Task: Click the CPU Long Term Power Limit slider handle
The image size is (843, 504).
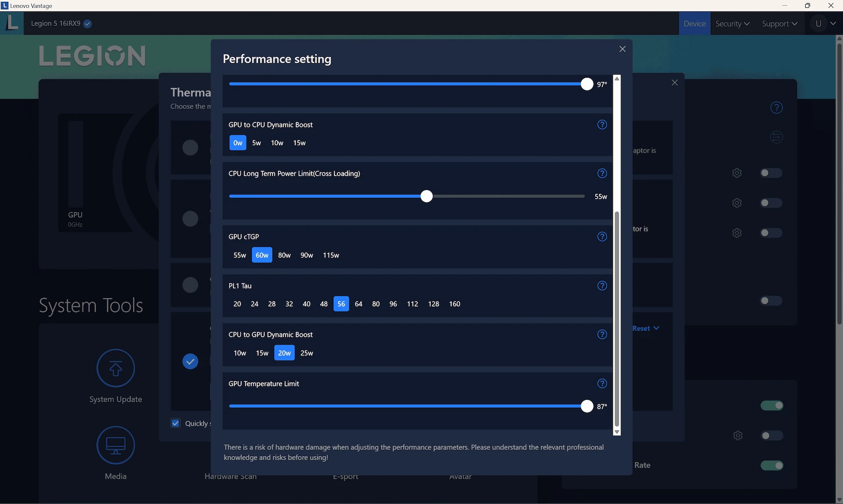Action: pos(426,196)
